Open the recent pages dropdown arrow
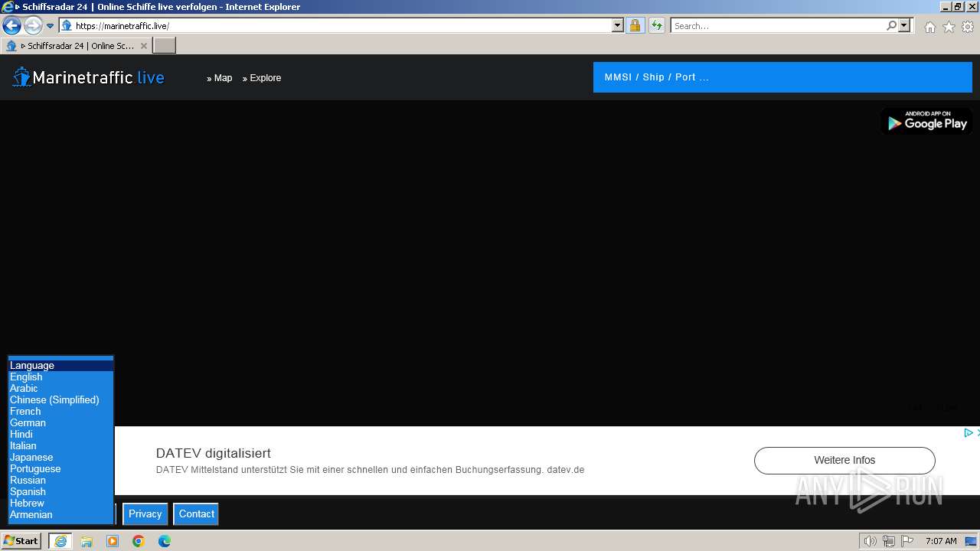This screenshot has width=980, height=551. 50,26
